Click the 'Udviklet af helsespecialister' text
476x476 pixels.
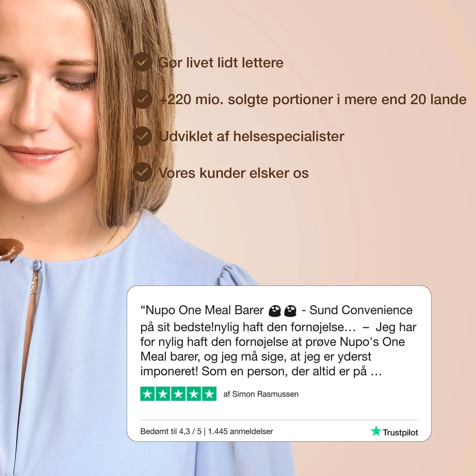[x=251, y=136]
